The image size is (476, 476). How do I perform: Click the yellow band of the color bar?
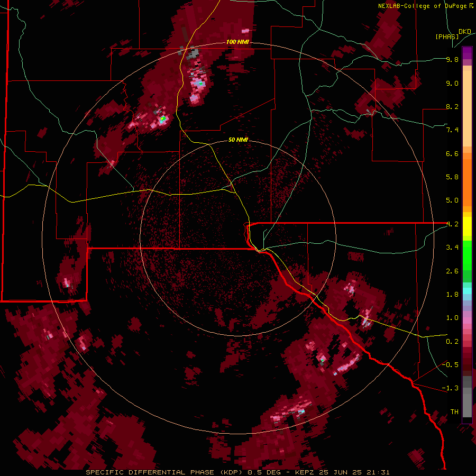467,226
